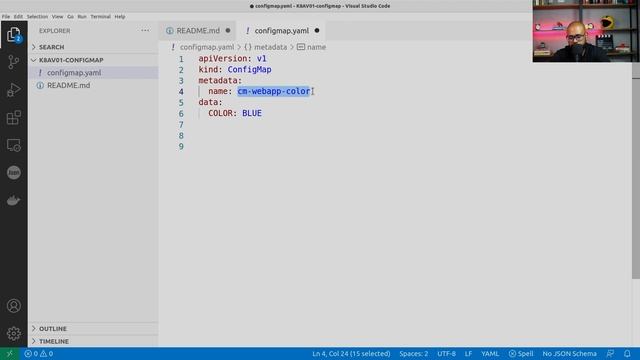
Task: Change end of line sequence LF
Action: (x=468, y=353)
